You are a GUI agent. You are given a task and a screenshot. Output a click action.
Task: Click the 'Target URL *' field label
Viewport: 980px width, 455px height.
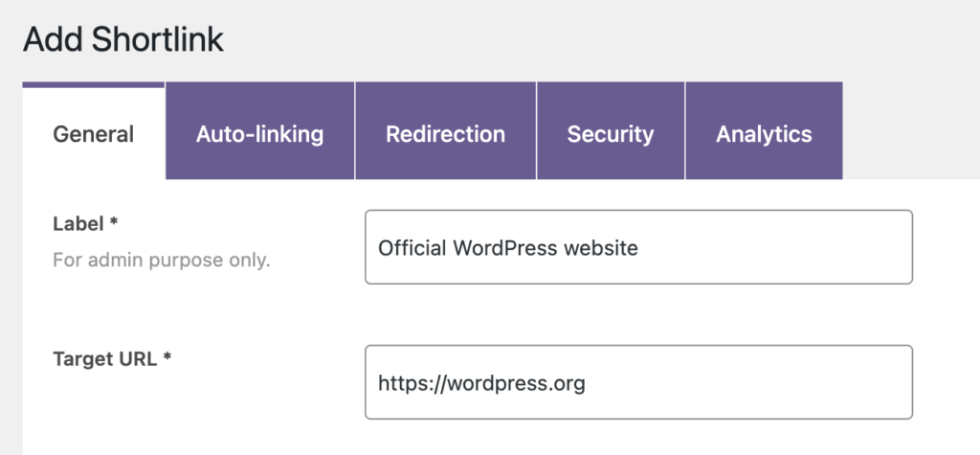pyautogui.click(x=112, y=359)
